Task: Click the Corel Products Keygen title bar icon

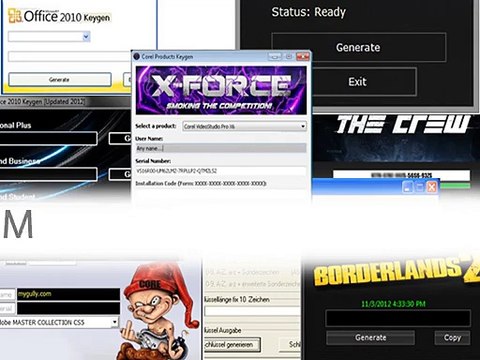Action: [136, 57]
